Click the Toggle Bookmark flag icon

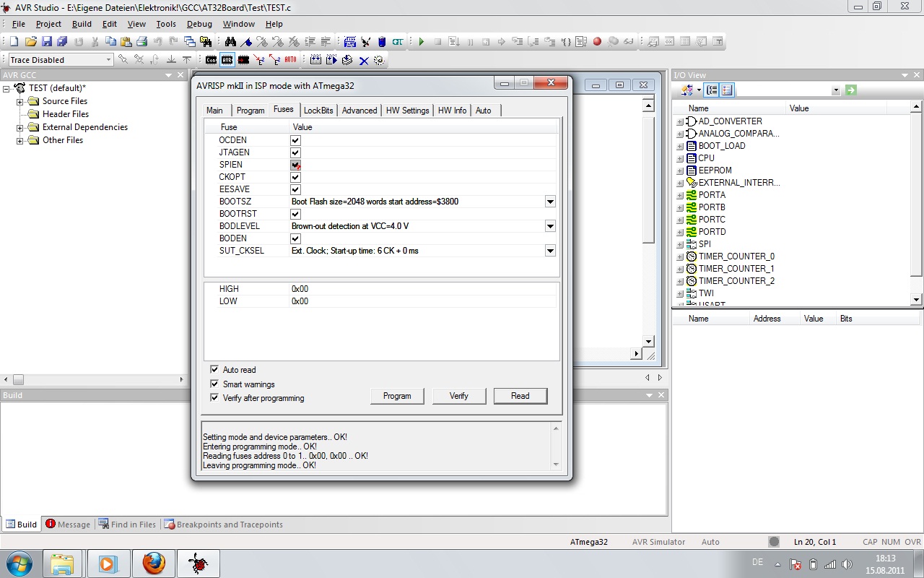[x=246, y=42]
